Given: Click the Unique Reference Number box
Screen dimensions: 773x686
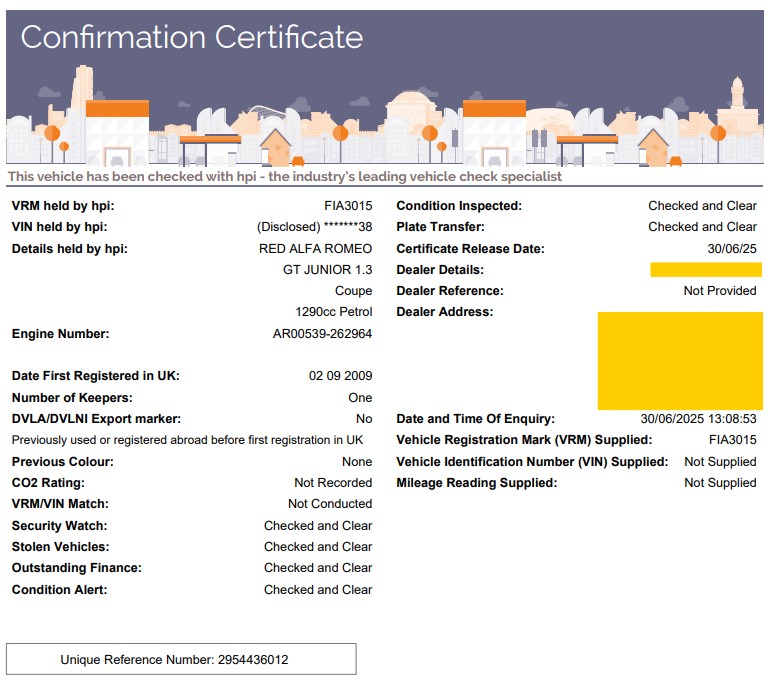Looking at the screenshot, I should coord(181,659).
